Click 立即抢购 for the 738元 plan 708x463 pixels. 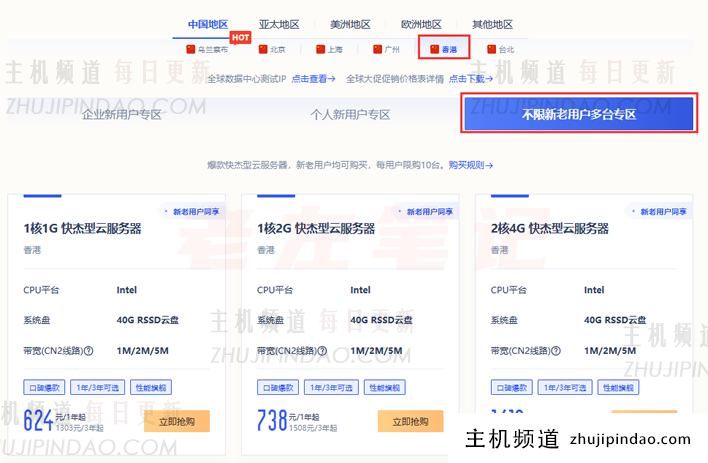[410, 421]
